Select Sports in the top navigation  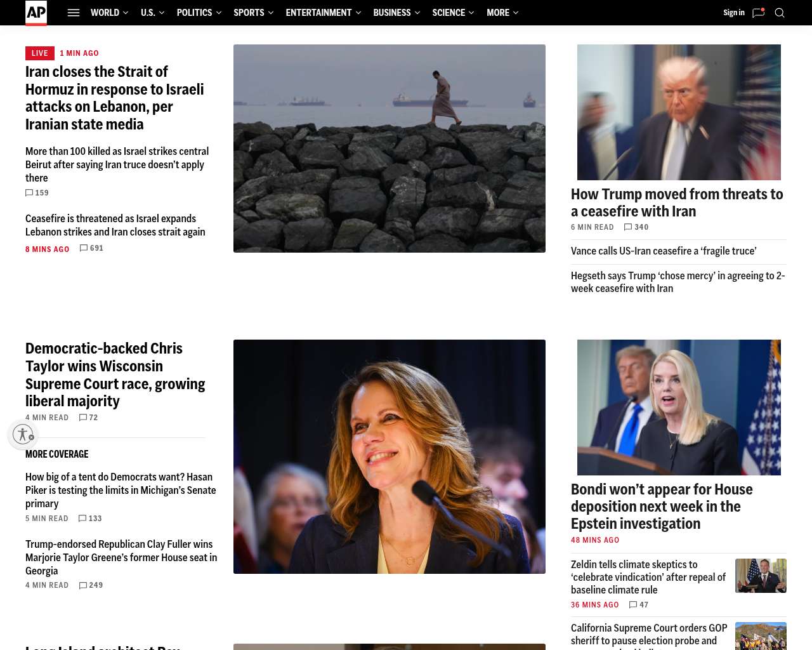pos(249,13)
